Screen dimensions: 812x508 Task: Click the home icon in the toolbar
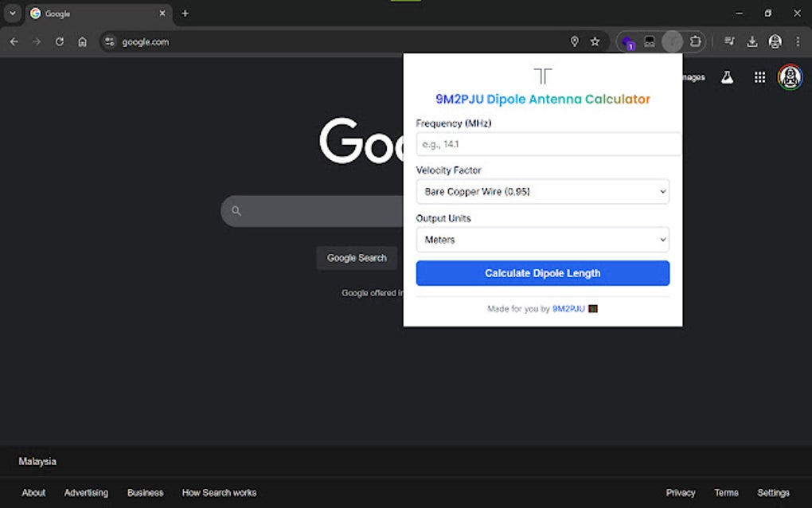click(82, 41)
